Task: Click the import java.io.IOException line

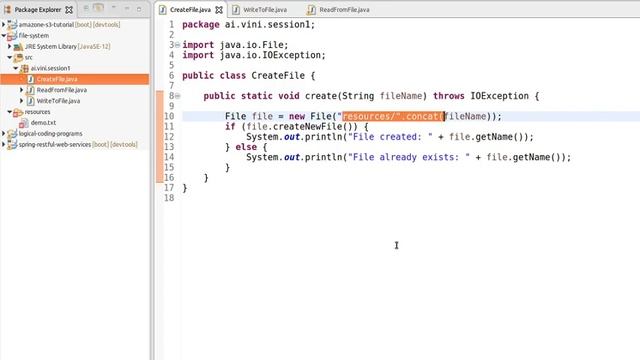Action: tap(254, 55)
